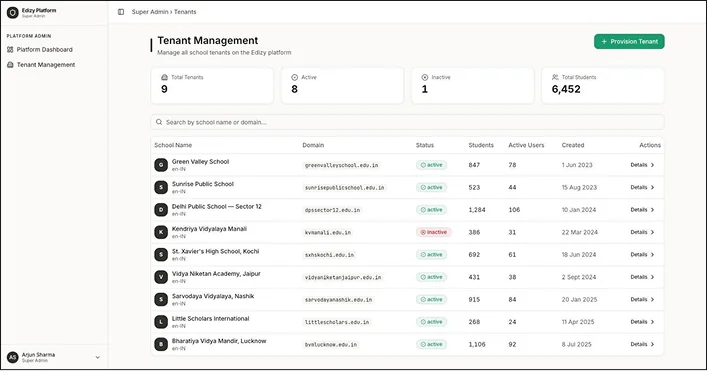Click the dpssector12.edu.in domain

(x=332, y=210)
